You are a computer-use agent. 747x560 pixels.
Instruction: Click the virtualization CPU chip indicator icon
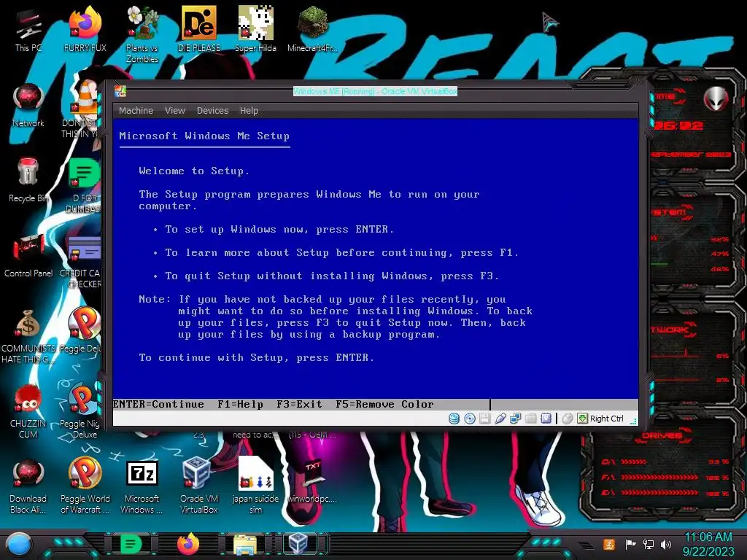tap(546, 419)
